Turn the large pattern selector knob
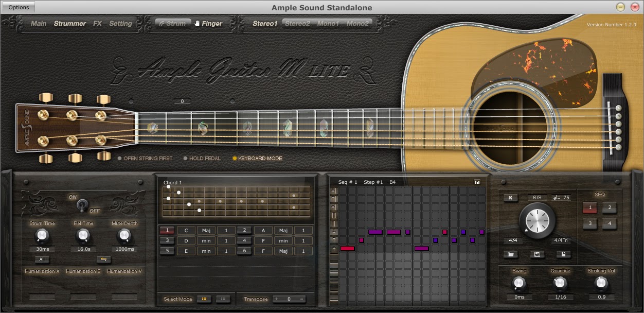 click(538, 220)
